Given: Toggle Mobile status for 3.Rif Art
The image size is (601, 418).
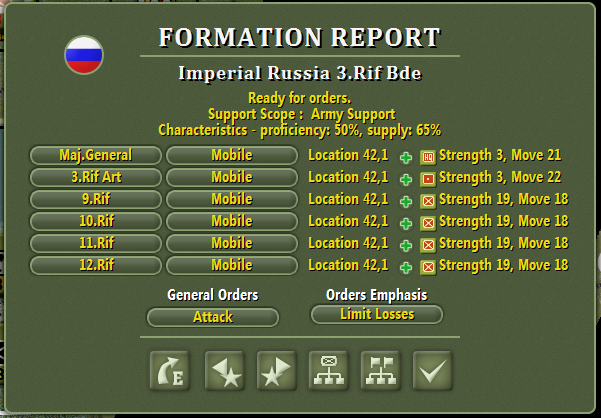Looking at the screenshot, I should [232, 177].
